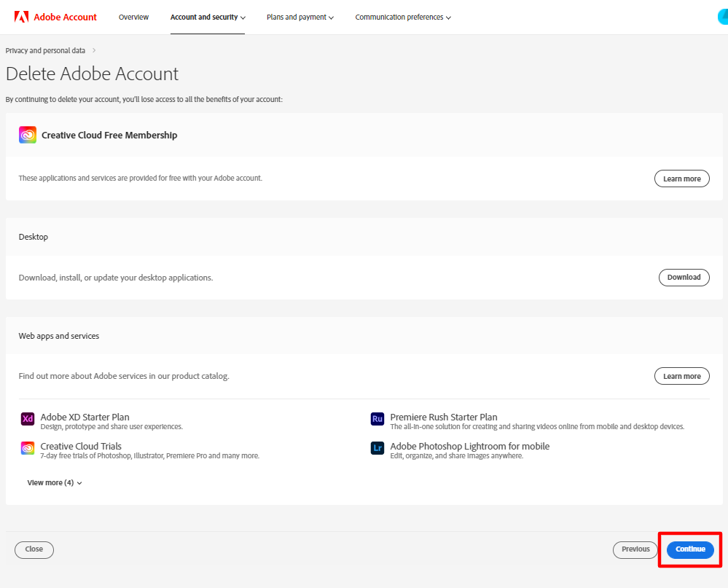Select the Creative Cloud Trials text
The width and height of the screenshot is (728, 588).
click(x=81, y=446)
